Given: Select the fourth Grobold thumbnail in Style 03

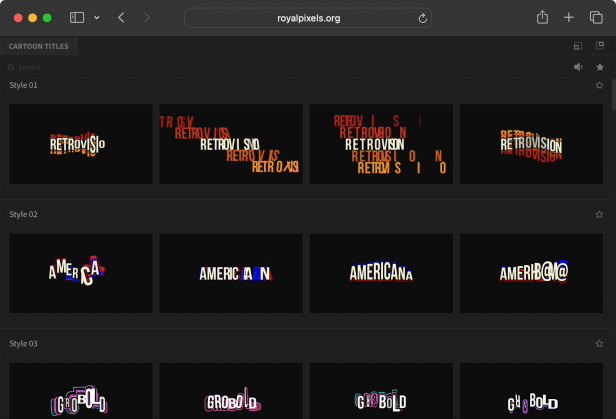Looking at the screenshot, I should click(x=531, y=391).
